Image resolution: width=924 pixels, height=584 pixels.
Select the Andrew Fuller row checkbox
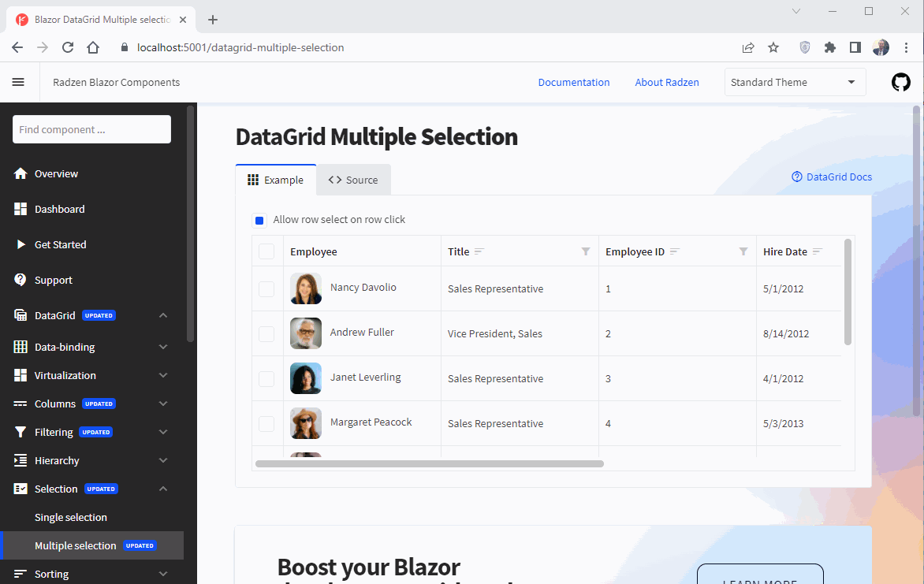pos(266,333)
